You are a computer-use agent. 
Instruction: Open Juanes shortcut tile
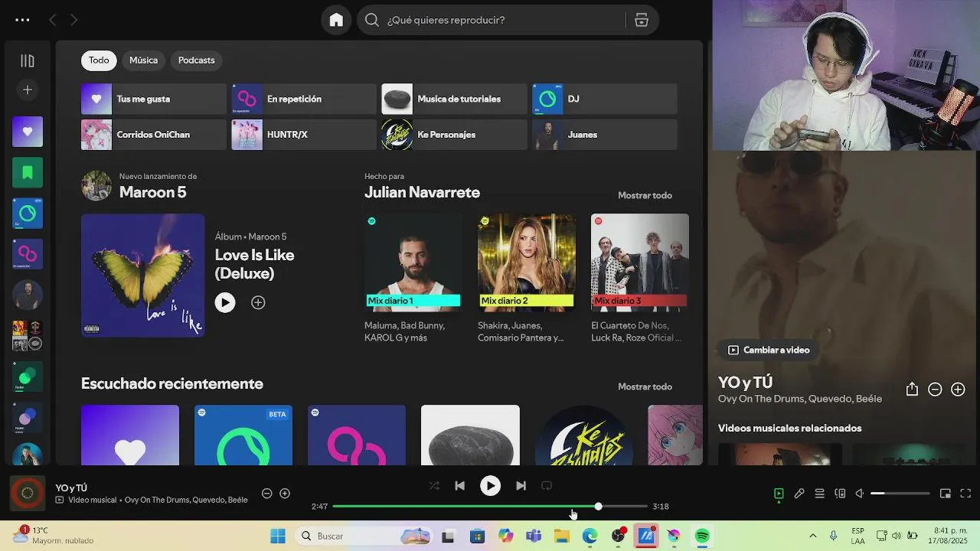point(605,135)
